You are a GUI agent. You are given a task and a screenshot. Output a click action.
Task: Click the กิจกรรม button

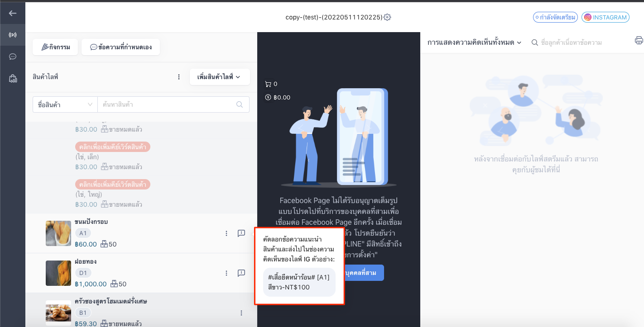[55, 47]
